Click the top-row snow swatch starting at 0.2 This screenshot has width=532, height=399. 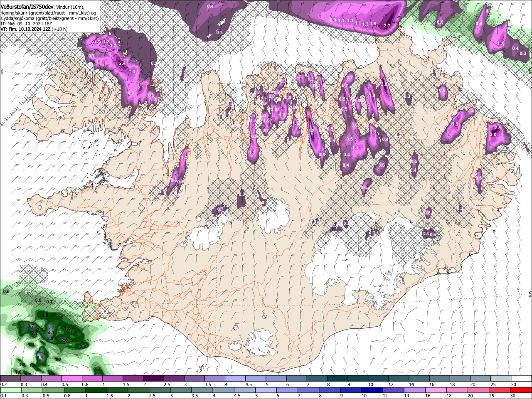[10, 378]
